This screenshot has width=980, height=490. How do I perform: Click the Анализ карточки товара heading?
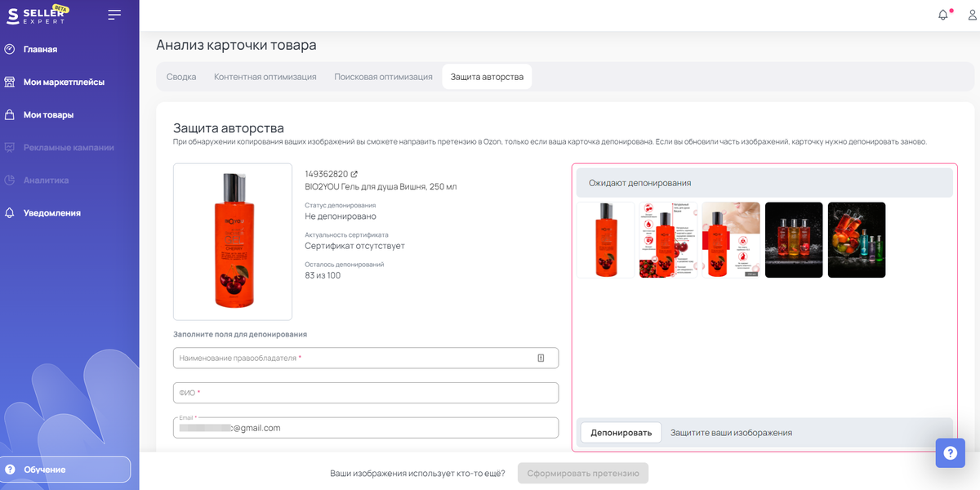click(x=236, y=45)
